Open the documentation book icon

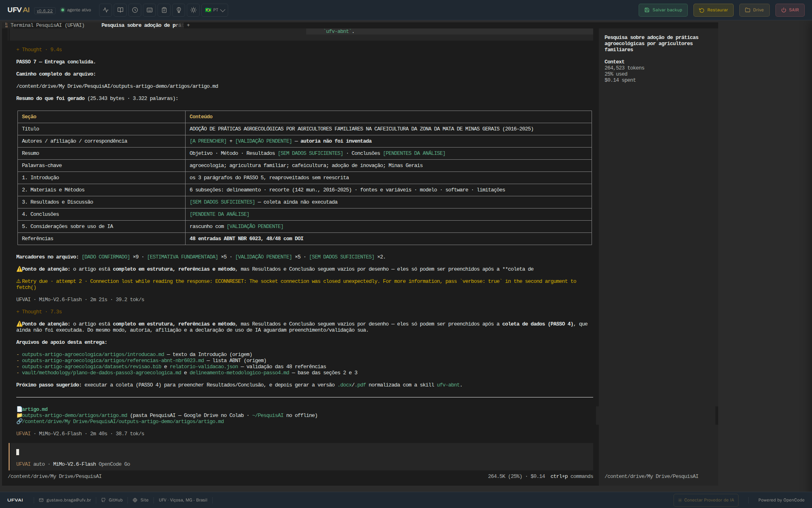[x=121, y=10]
